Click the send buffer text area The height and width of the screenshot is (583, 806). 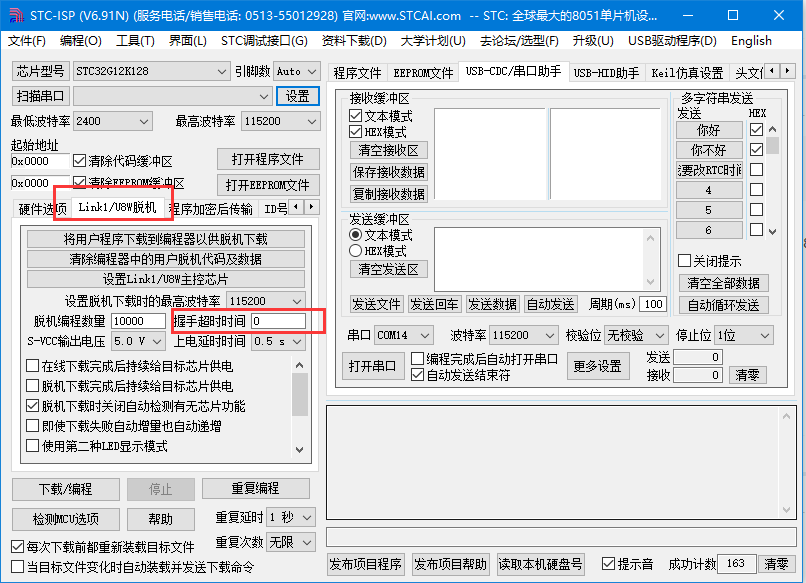click(539, 259)
